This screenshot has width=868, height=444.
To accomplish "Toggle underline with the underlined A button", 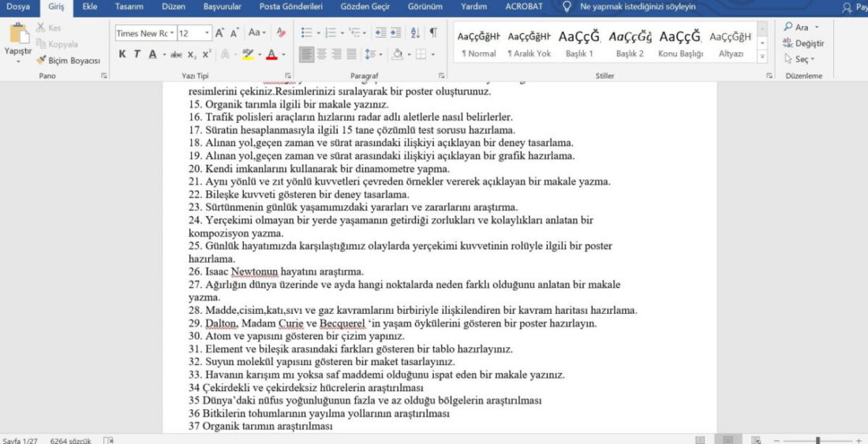I will tap(153, 54).
